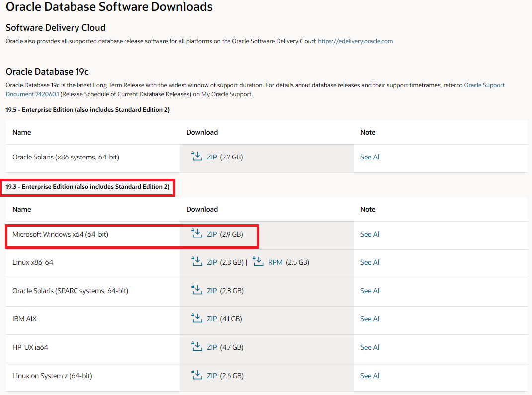Click download icon for IBM AIX ZIP
Viewport: 532px width, 395px height.
(x=197, y=318)
